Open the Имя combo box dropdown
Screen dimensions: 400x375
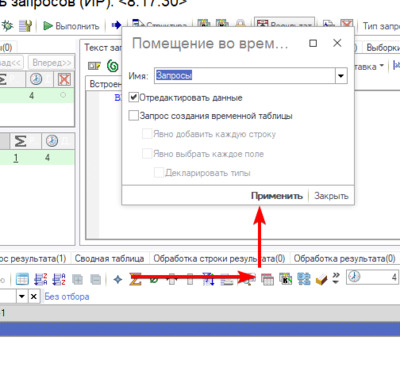341,76
